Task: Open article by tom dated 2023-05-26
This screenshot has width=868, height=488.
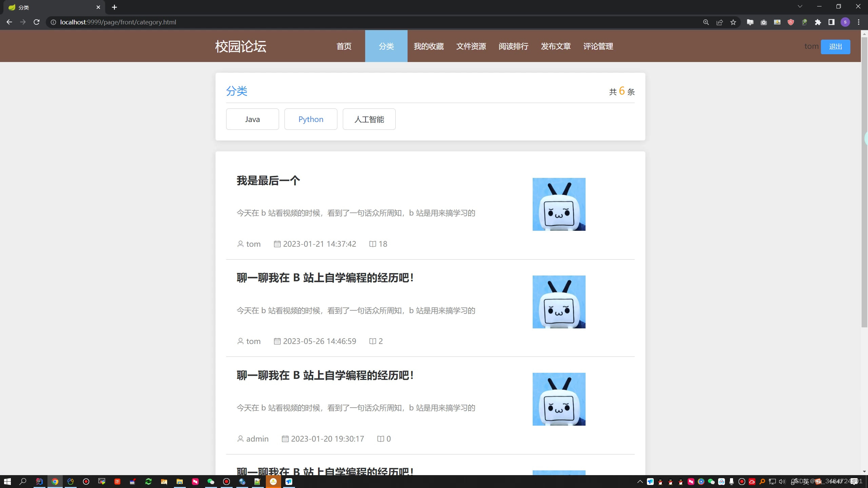Action: [x=325, y=278]
